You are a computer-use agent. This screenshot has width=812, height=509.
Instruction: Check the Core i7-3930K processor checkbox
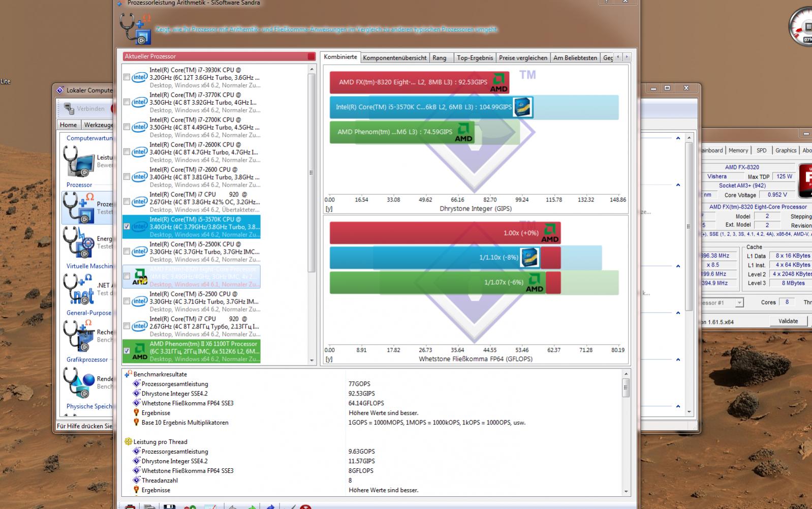(127, 77)
